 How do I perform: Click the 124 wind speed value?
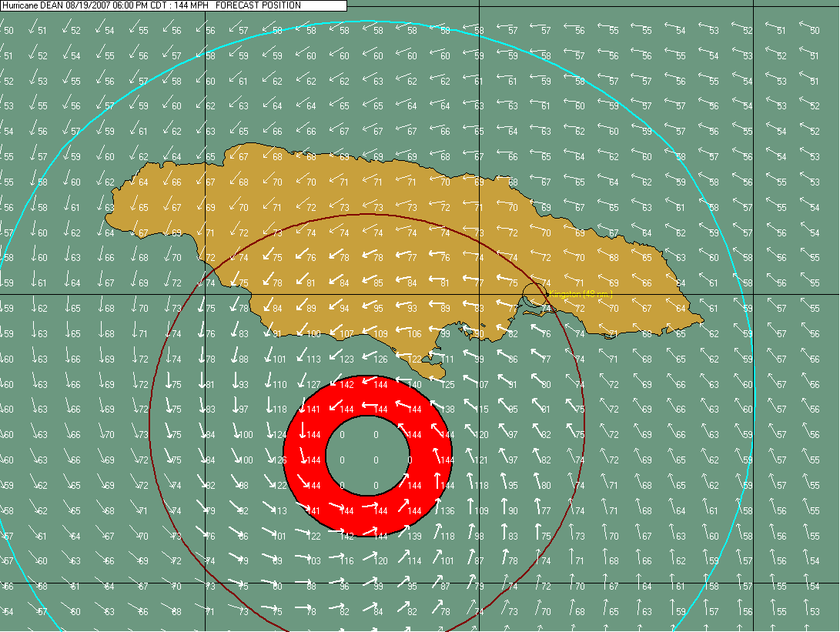[279, 435]
